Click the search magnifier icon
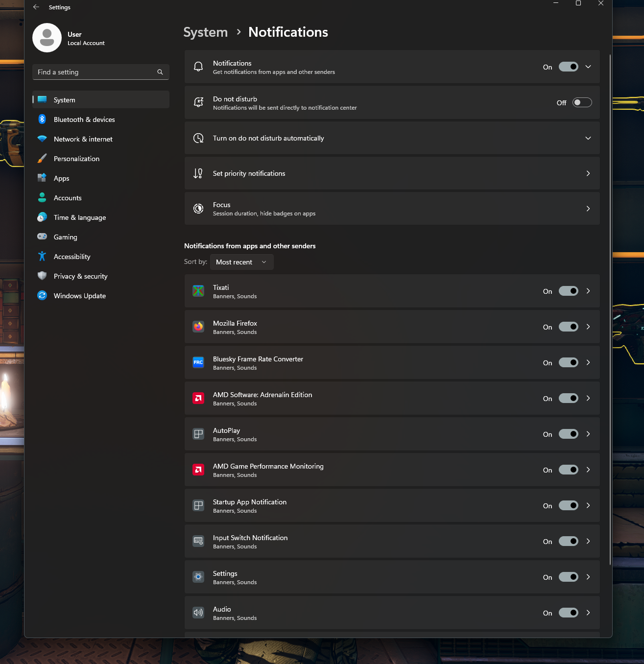 160,72
